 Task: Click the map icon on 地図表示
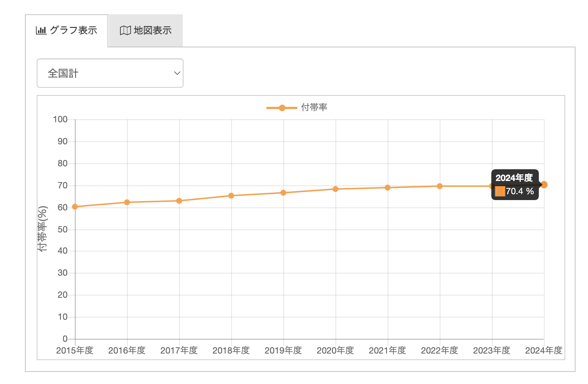(x=125, y=30)
